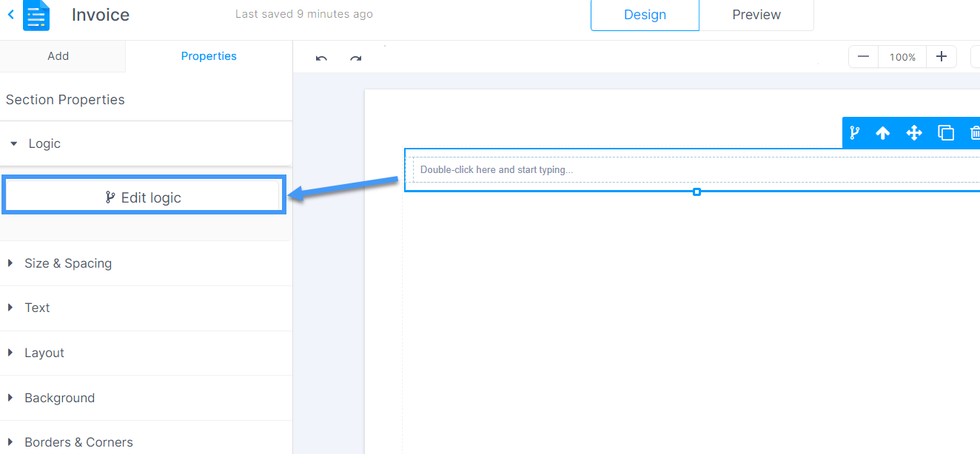Collapse the Logic section
The width and height of the screenshot is (980, 454).
click(13, 144)
